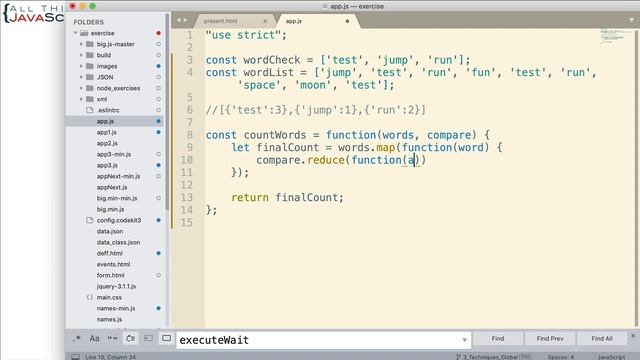640x360 pixels.
Task: Open tab list dropdown at right
Action: (631, 20)
